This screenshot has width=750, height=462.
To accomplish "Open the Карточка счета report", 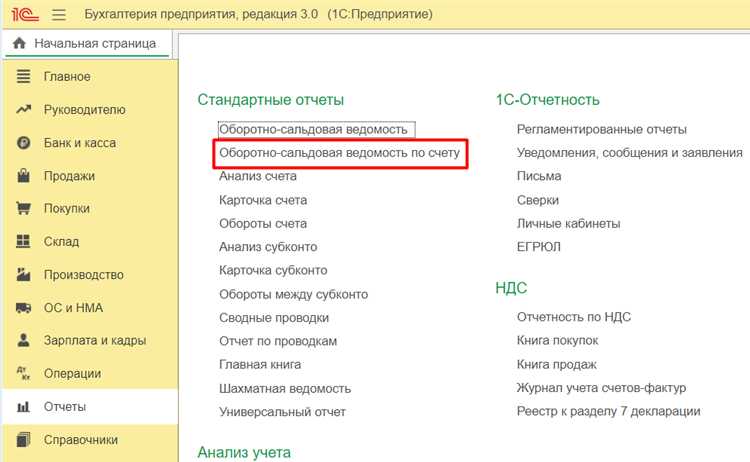I will click(x=263, y=200).
